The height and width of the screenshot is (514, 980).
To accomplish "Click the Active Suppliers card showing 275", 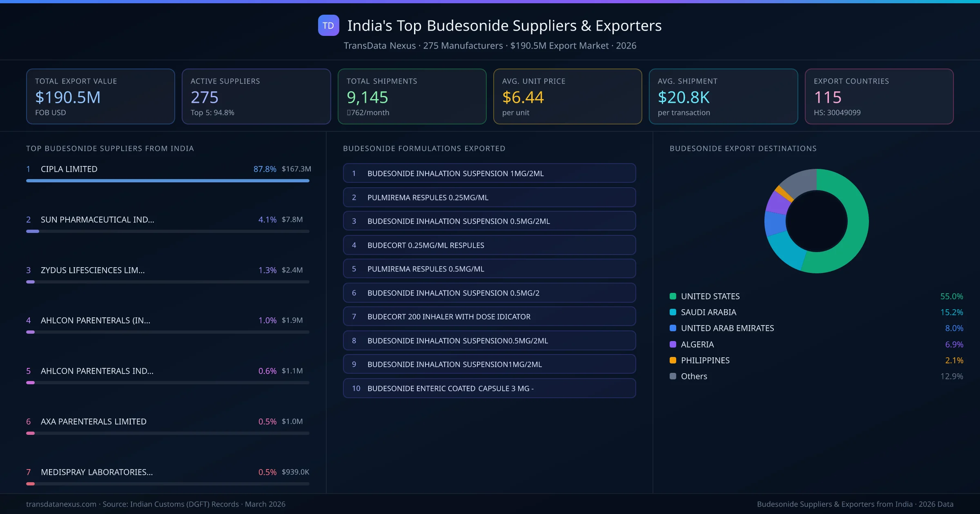I will (256, 96).
